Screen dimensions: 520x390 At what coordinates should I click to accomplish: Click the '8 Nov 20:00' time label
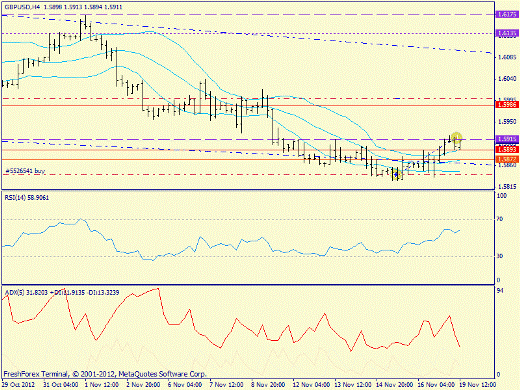pyautogui.click(x=268, y=385)
